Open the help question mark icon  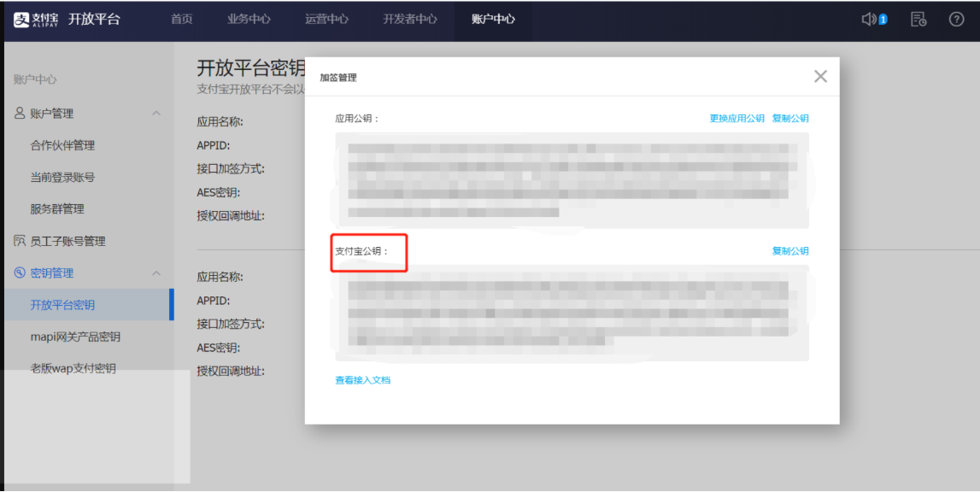pyautogui.click(x=956, y=20)
